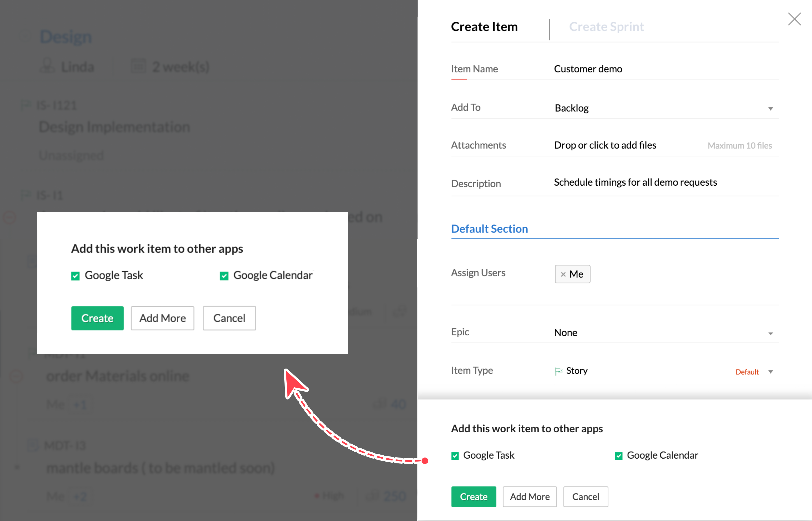Click Drop or click to add files
The image size is (812, 521).
tap(605, 145)
